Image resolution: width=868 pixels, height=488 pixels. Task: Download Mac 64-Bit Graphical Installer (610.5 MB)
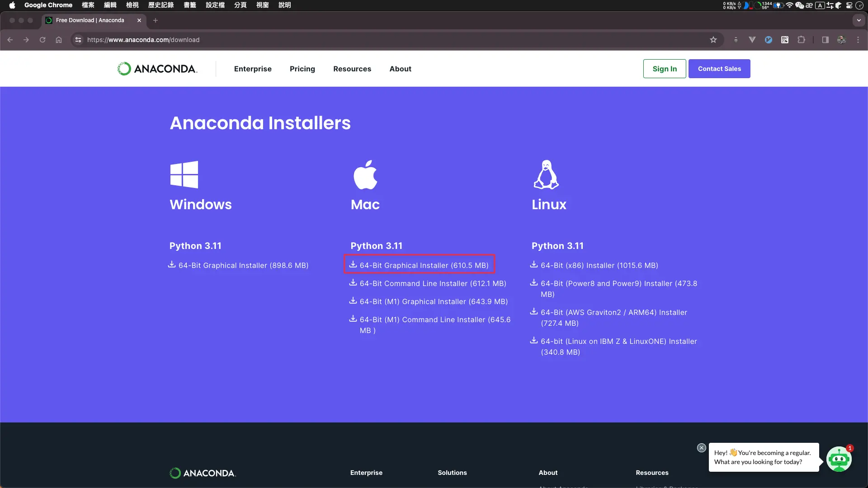(x=419, y=265)
